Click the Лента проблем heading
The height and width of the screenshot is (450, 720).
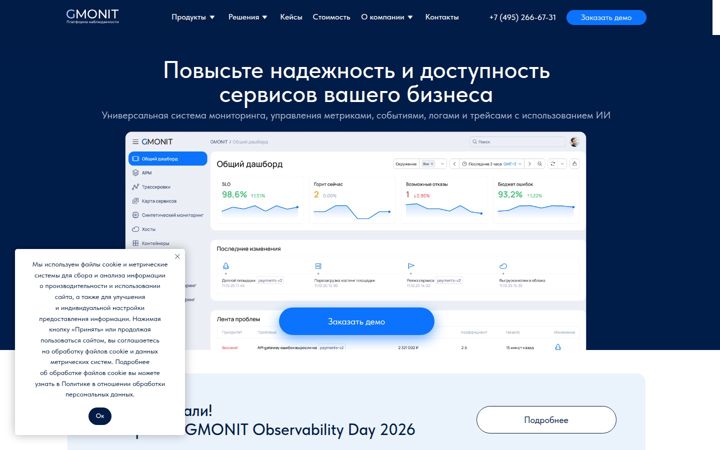point(238,319)
